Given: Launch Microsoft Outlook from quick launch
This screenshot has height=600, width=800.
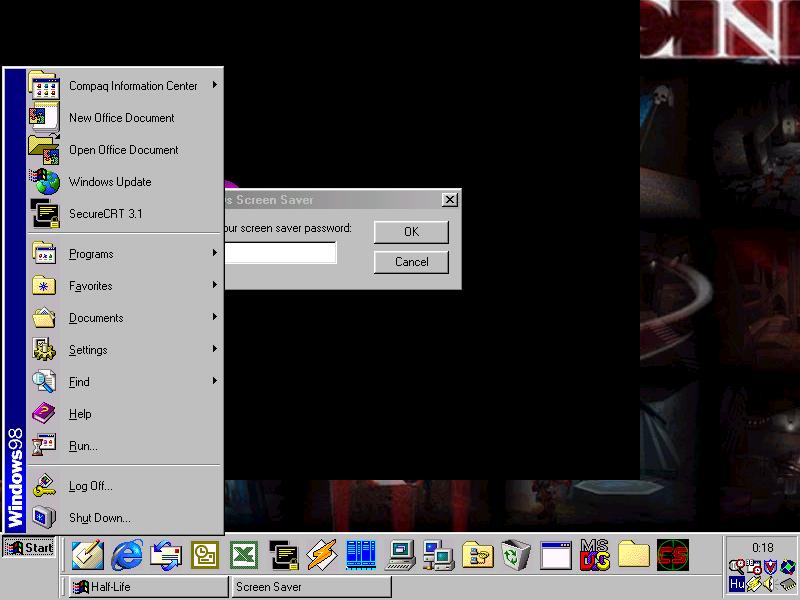Looking at the screenshot, I should point(205,555).
